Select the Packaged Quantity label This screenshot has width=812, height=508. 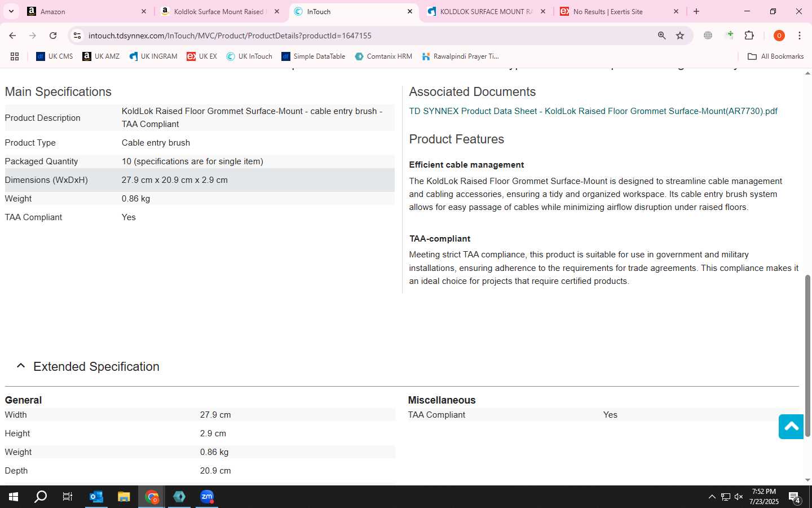pos(41,161)
